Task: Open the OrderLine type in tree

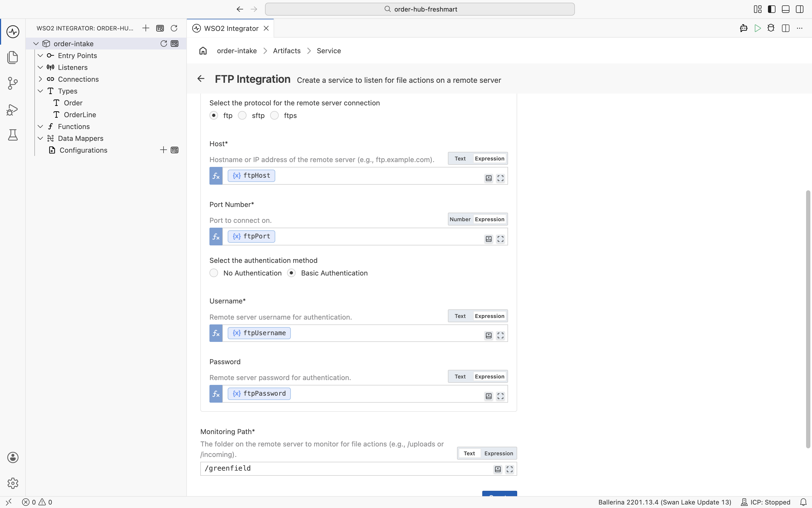Action: [x=80, y=115]
